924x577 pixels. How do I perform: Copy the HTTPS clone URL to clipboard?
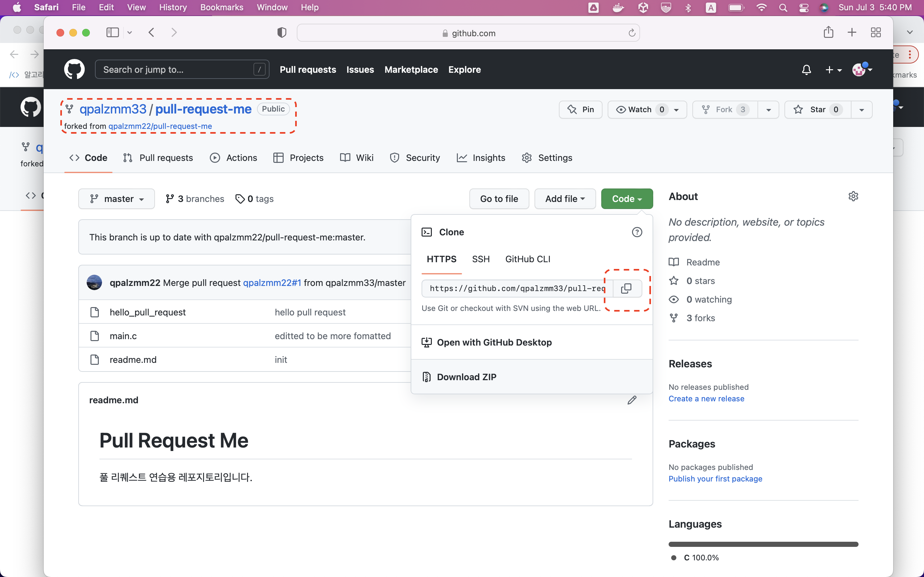(x=627, y=288)
